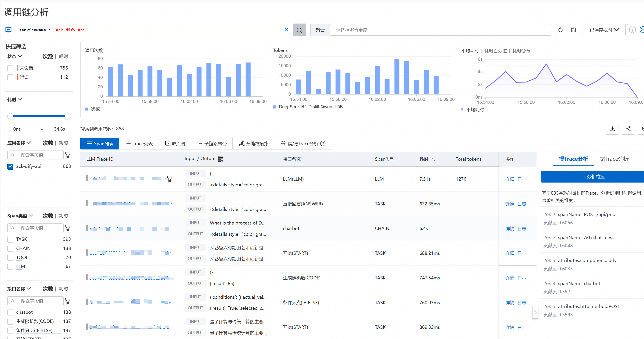The height and width of the screenshot is (339, 644).
Task: Toggle the 次数 legend in call chart
Action: click(92, 109)
